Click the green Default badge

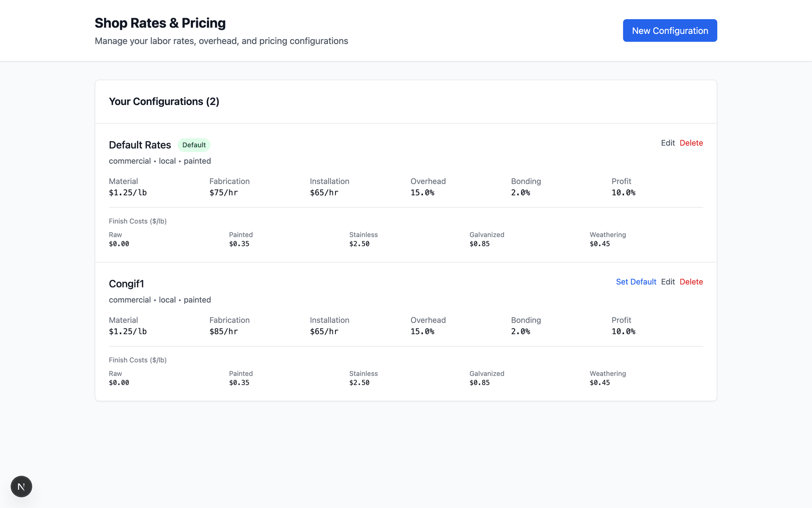(194, 145)
